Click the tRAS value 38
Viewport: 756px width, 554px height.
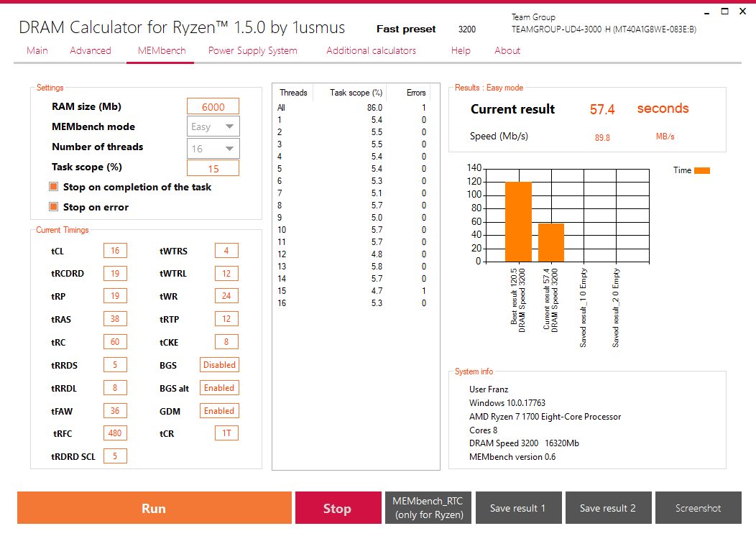[x=115, y=319]
